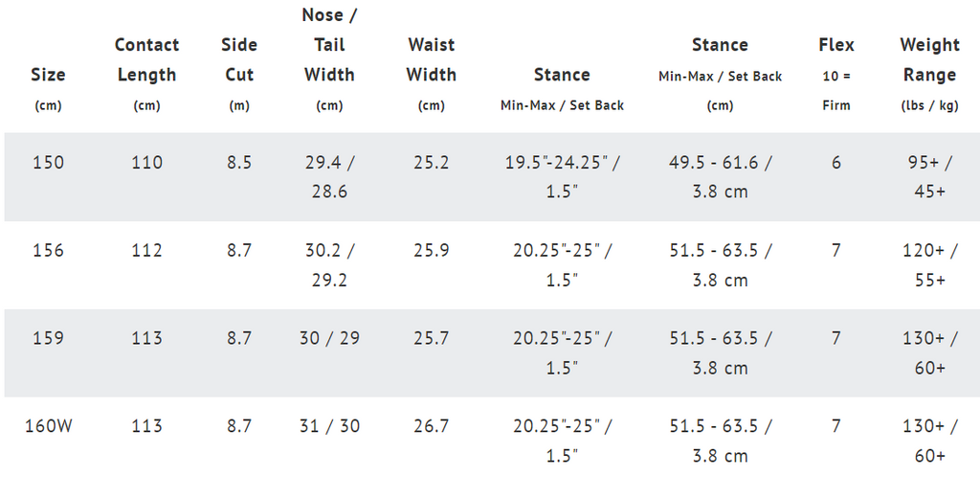
Task: Select the Contact Length column header
Action: pyautogui.click(x=146, y=75)
